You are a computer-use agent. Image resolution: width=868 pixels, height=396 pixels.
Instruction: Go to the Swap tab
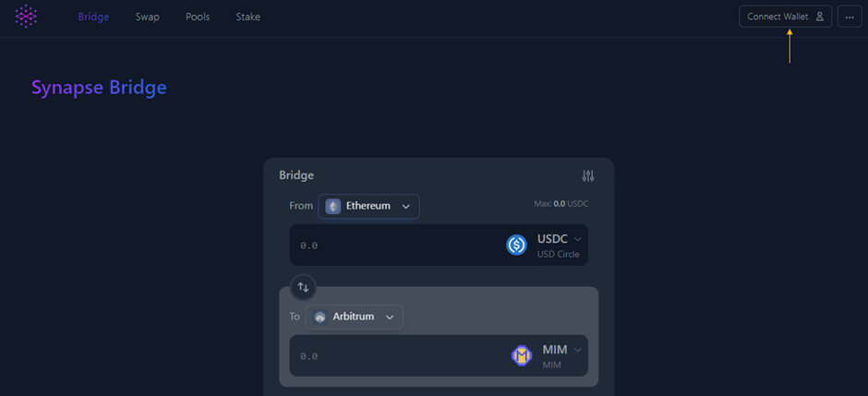[147, 17]
